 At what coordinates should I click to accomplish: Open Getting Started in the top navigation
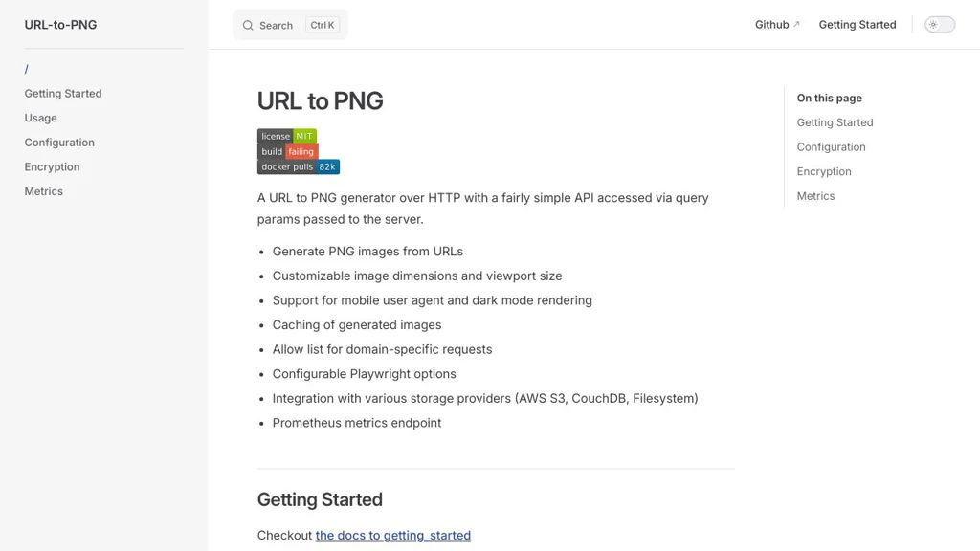(857, 25)
